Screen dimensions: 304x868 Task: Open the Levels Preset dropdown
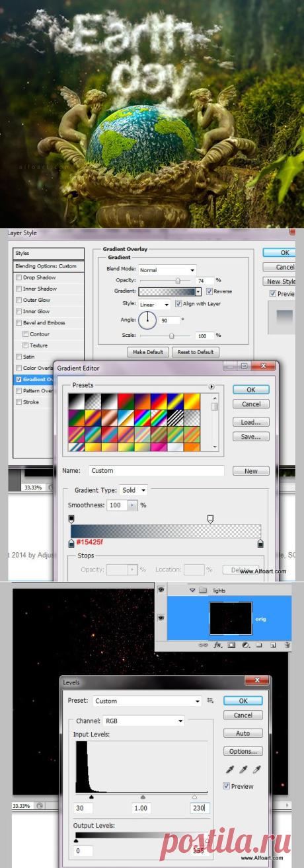tap(147, 701)
